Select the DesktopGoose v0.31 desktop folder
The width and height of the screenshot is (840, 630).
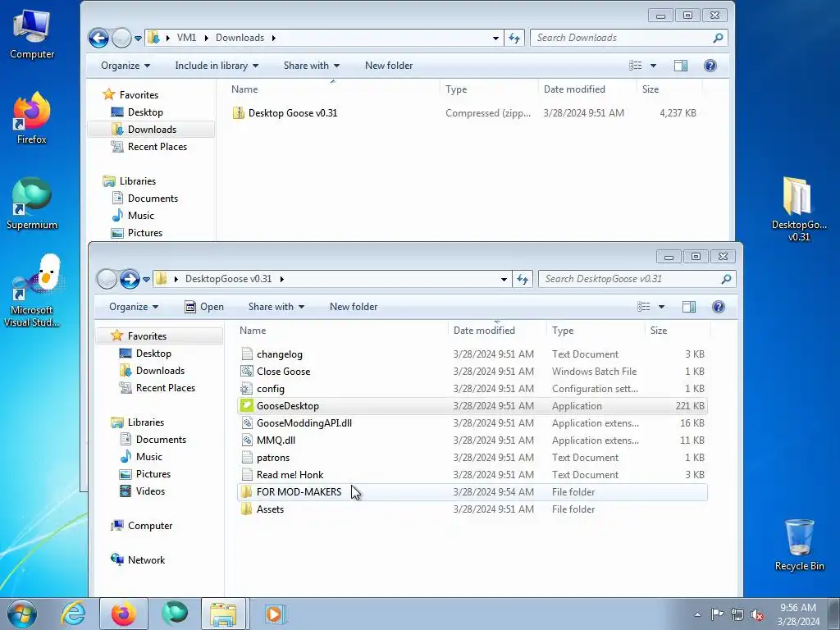798,209
